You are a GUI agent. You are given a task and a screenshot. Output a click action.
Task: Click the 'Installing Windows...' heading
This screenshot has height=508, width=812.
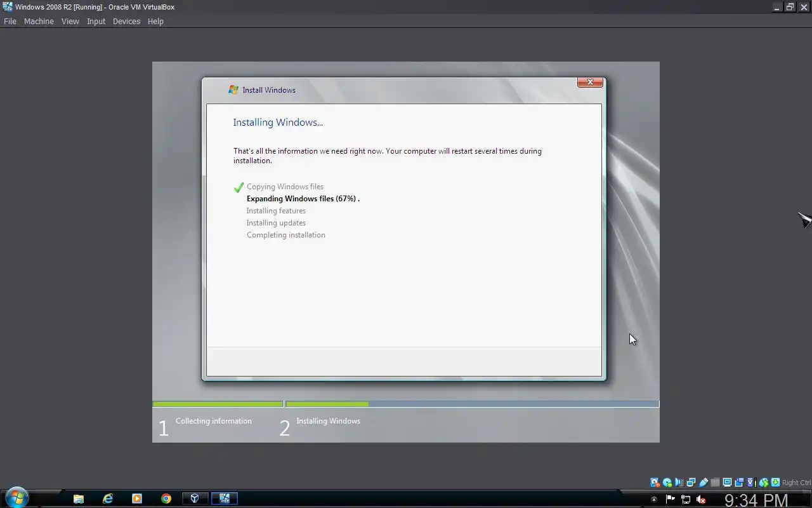278,123
